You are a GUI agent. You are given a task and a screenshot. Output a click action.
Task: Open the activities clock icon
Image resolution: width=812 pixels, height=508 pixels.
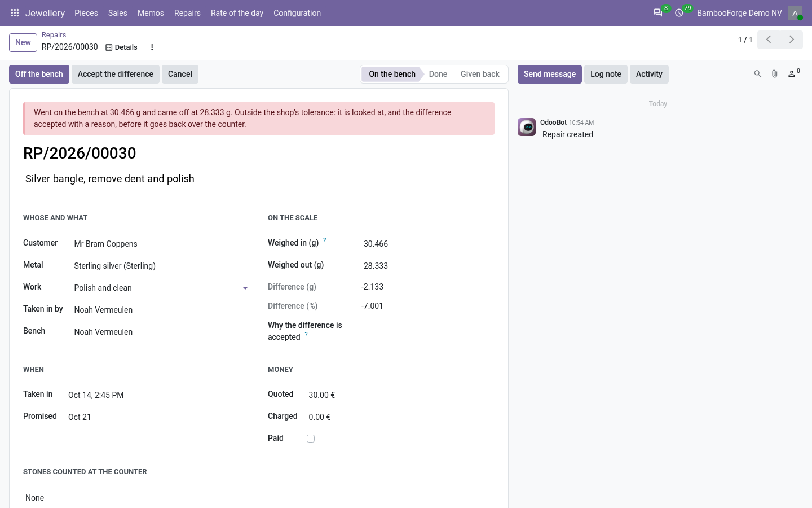(679, 13)
